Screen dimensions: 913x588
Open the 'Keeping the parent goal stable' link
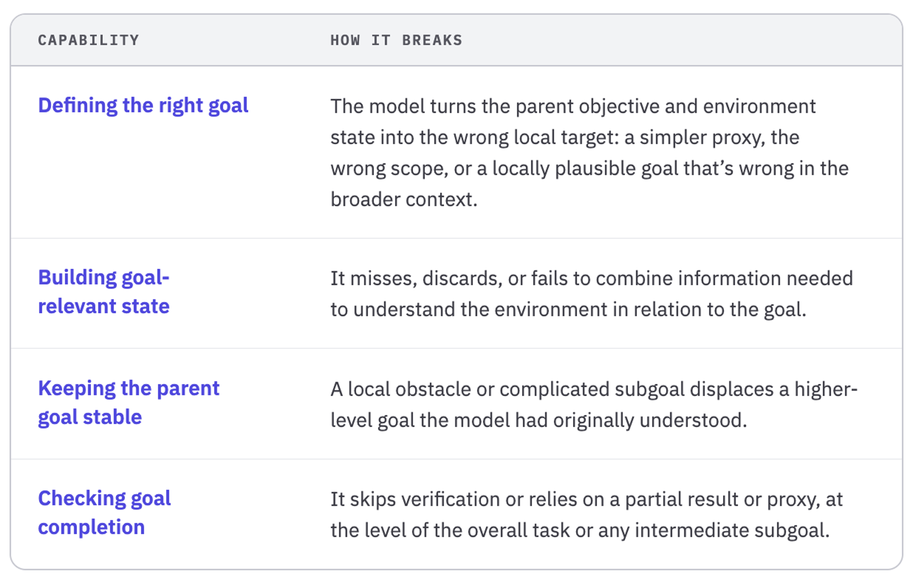[129, 402]
